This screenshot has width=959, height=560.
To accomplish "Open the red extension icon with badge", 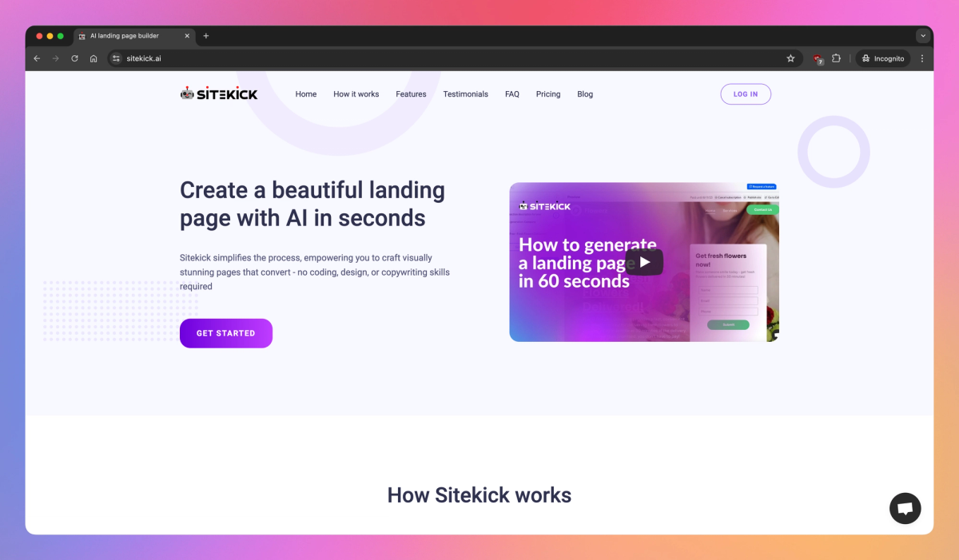I will (818, 59).
